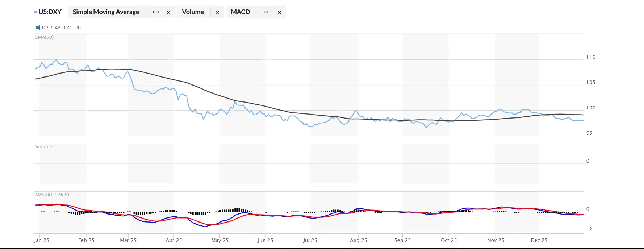Select the Jun 25 date marker
644x249 pixels.
tap(265, 240)
